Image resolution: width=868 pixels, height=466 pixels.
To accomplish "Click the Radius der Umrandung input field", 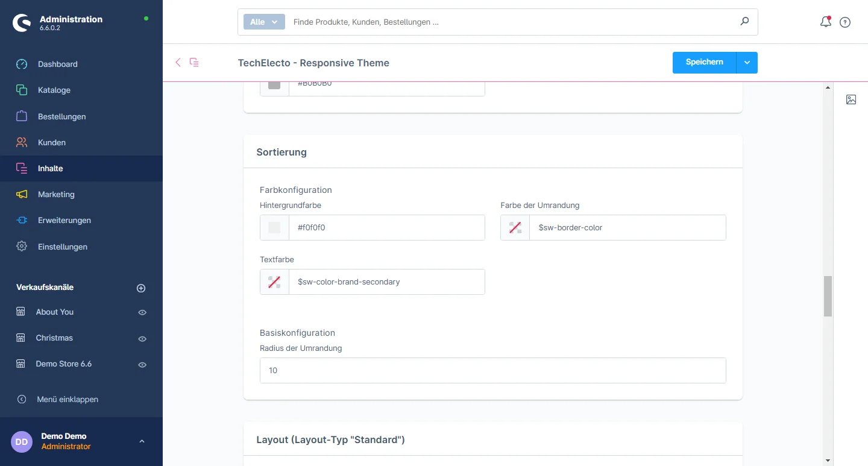I will pyautogui.click(x=492, y=370).
